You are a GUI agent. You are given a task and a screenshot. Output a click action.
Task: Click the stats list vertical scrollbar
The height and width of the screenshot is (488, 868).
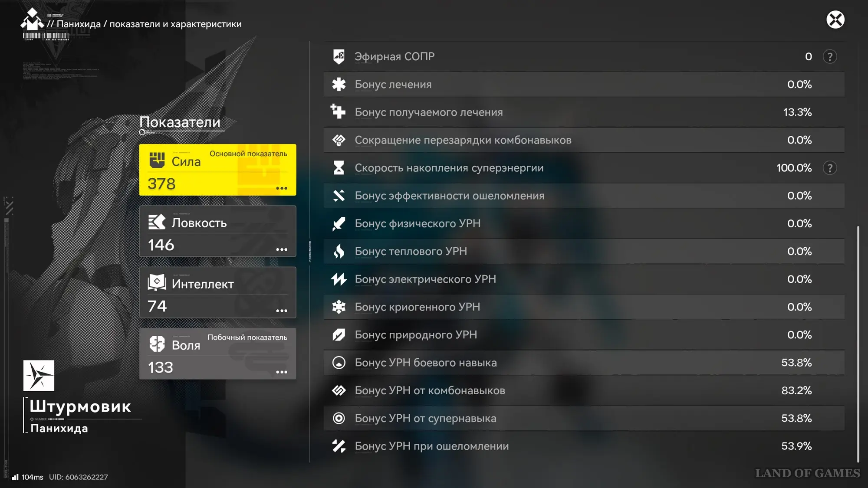(858, 343)
